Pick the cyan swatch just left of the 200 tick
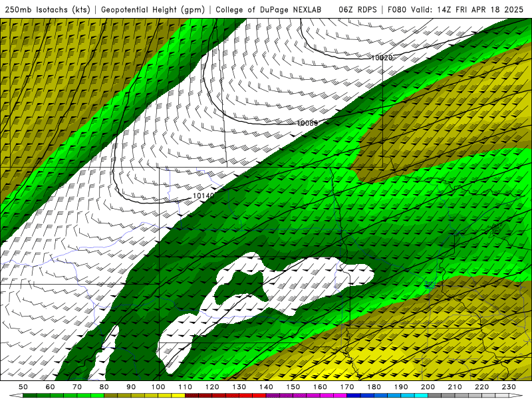The width and height of the screenshot is (532, 399). click(421, 396)
